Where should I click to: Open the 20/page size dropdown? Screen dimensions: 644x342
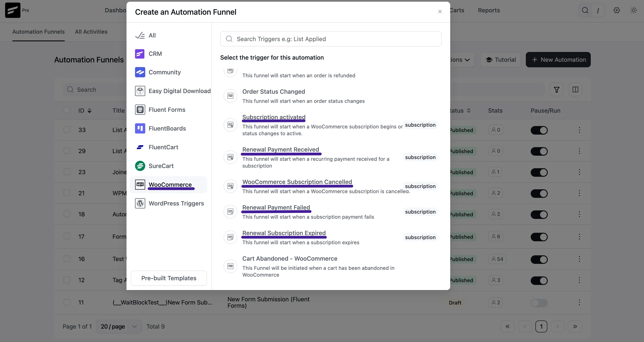click(x=119, y=326)
